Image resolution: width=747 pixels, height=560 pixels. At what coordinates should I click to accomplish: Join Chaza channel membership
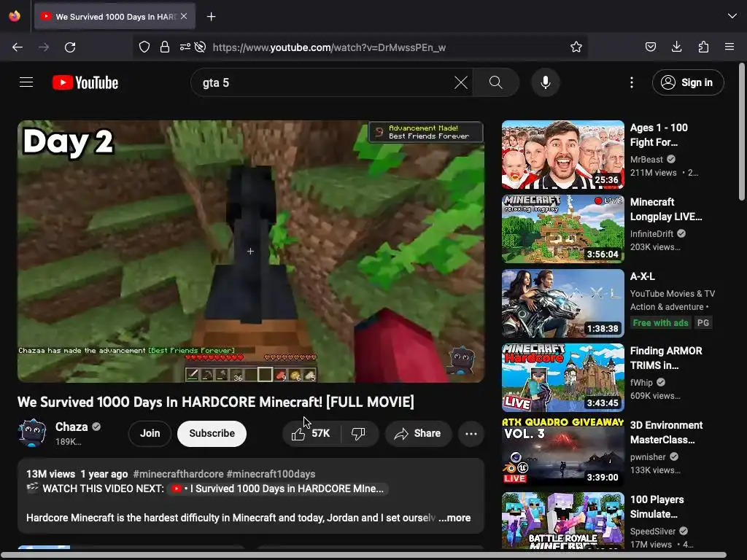150,433
